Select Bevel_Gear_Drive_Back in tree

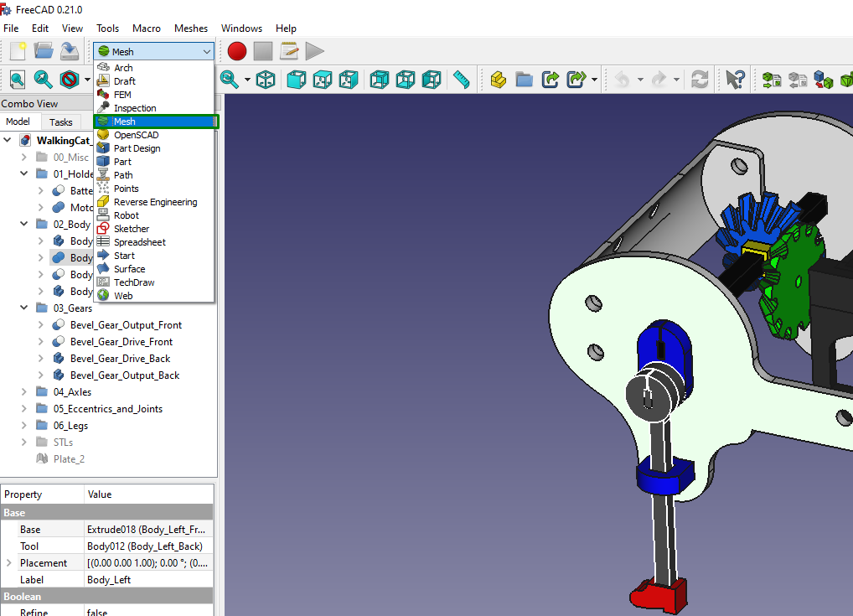[120, 359]
